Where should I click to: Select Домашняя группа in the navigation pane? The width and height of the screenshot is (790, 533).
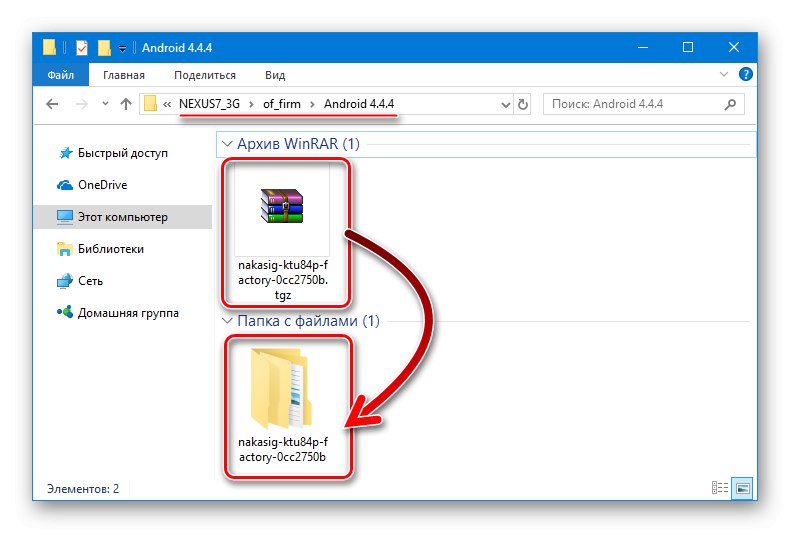pos(118,313)
